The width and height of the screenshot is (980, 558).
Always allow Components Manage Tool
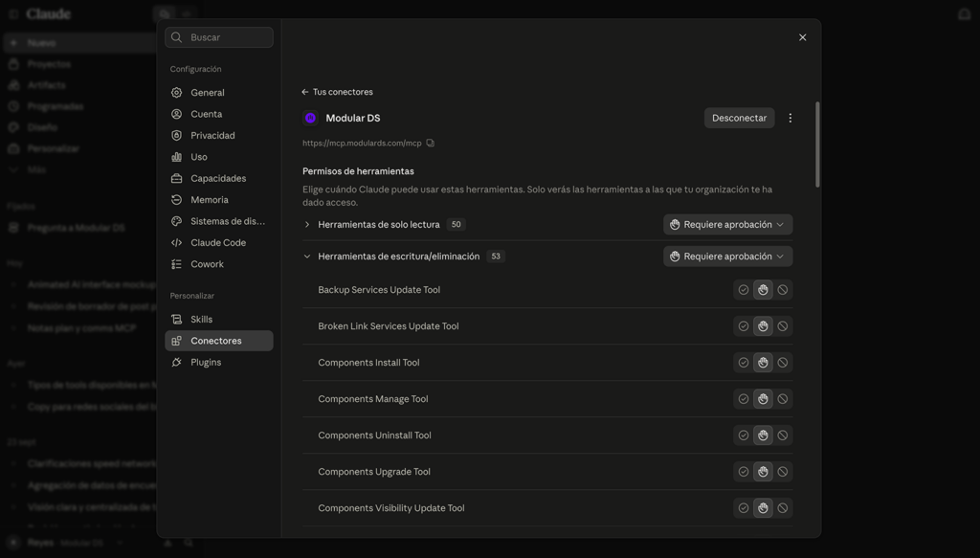[743, 399]
